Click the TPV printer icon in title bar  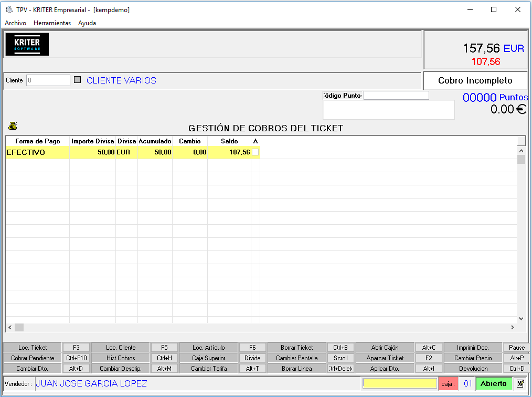pyautogui.click(x=9, y=9)
